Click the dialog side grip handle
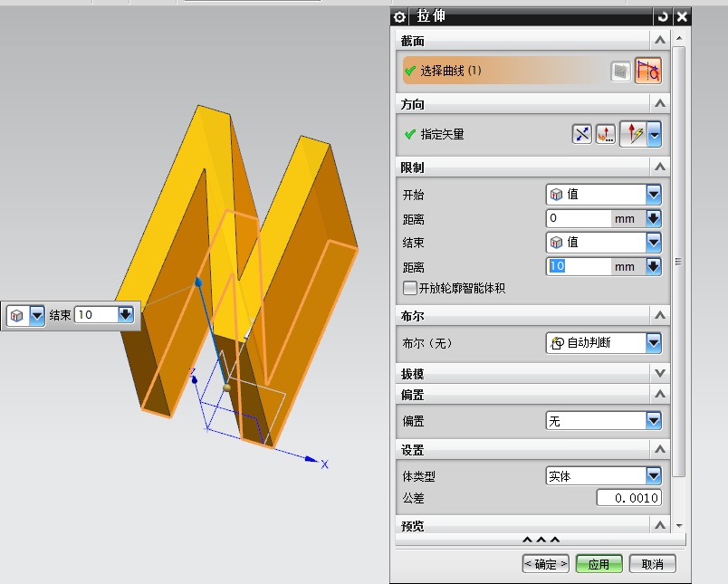The image size is (728, 584). click(678, 262)
